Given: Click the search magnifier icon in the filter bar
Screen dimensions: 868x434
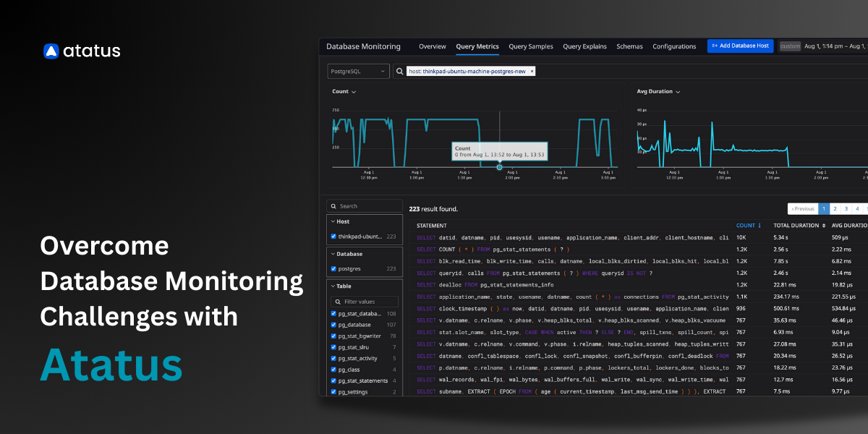Looking at the screenshot, I should coord(398,71).
